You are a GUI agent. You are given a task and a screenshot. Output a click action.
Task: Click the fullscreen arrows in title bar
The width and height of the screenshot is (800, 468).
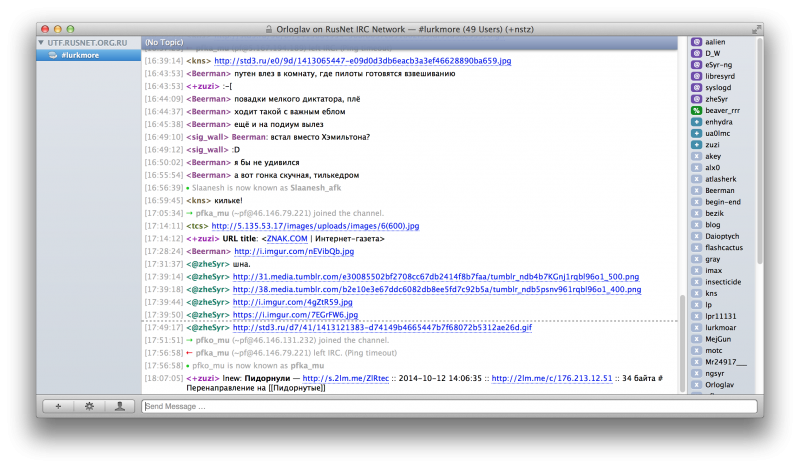(x=756, y=30)
